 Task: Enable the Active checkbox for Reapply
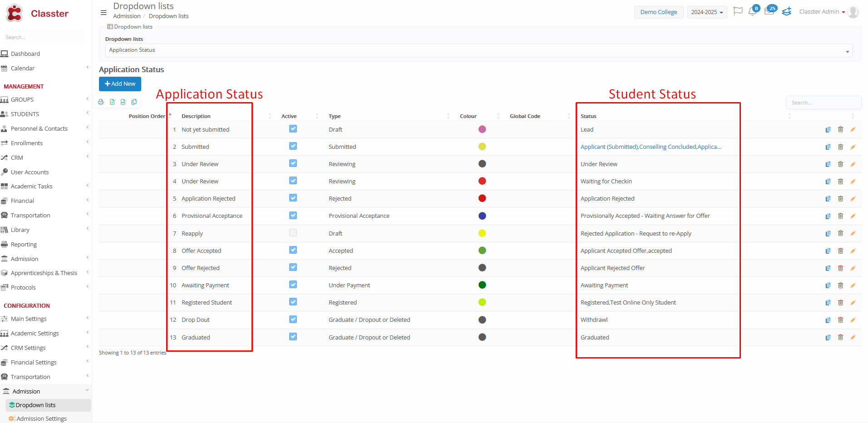(x=293, y=233)
